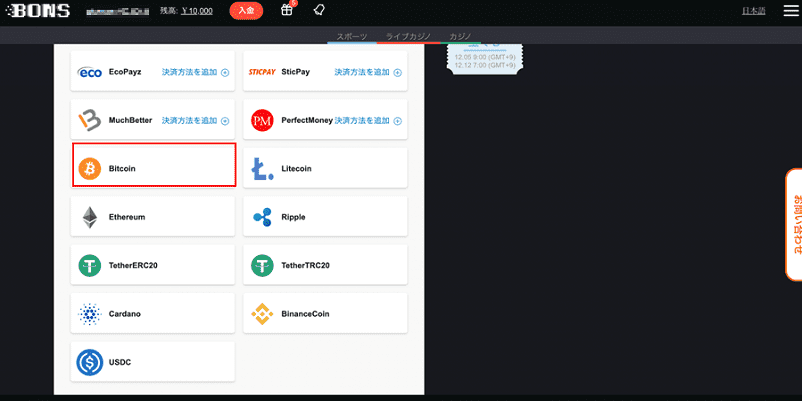The width and height of the screenshot is (802, 401).
Task: Click 決済方法を追加 for SticPay
Action: click(x=362, y=72)
